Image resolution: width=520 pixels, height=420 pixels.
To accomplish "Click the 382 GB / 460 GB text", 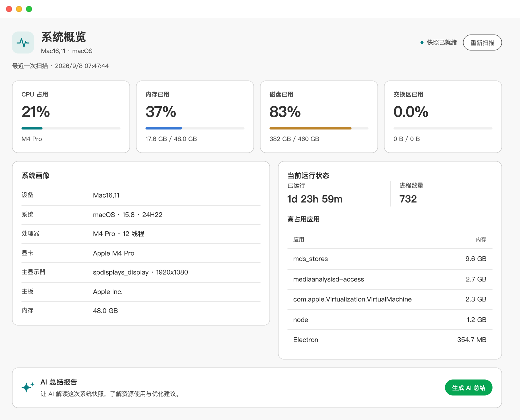I will [294, 139].
